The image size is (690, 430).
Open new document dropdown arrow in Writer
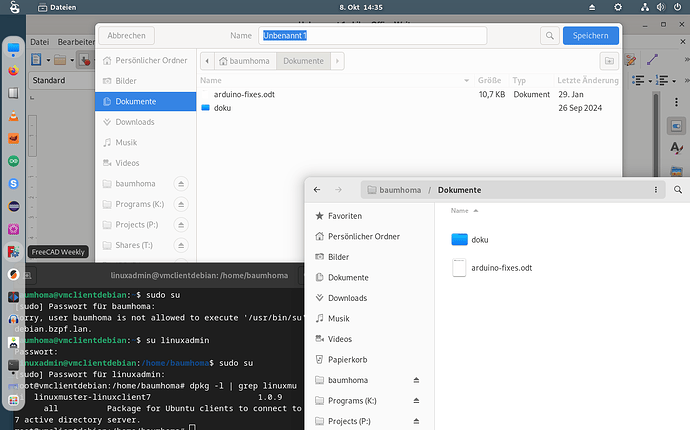click(x=48, y=60)
